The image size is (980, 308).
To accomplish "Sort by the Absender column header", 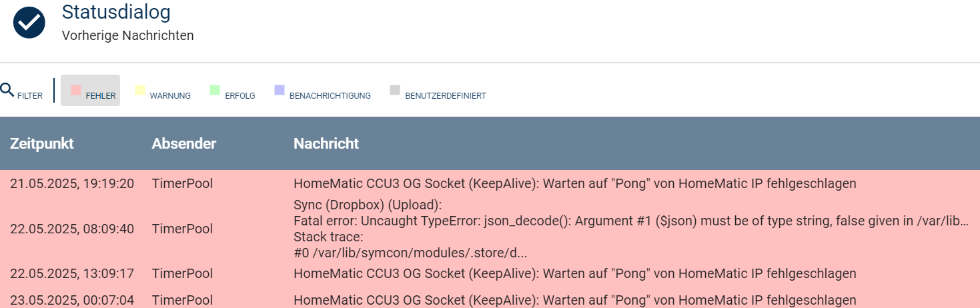I will point(184,143).
